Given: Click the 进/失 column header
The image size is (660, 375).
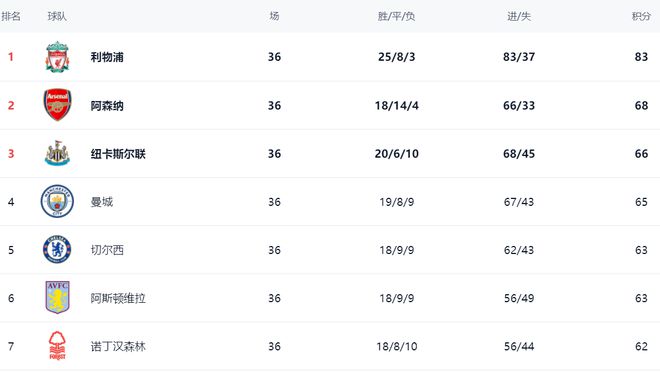Looking at the screenshot, I should point(519,16).
